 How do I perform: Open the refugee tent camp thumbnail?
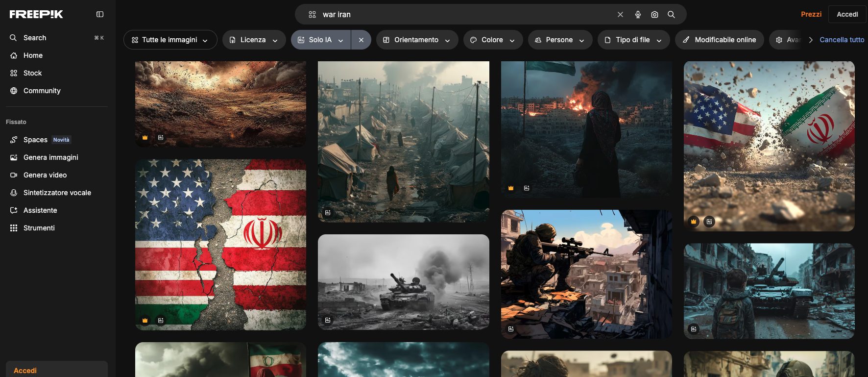404,142
